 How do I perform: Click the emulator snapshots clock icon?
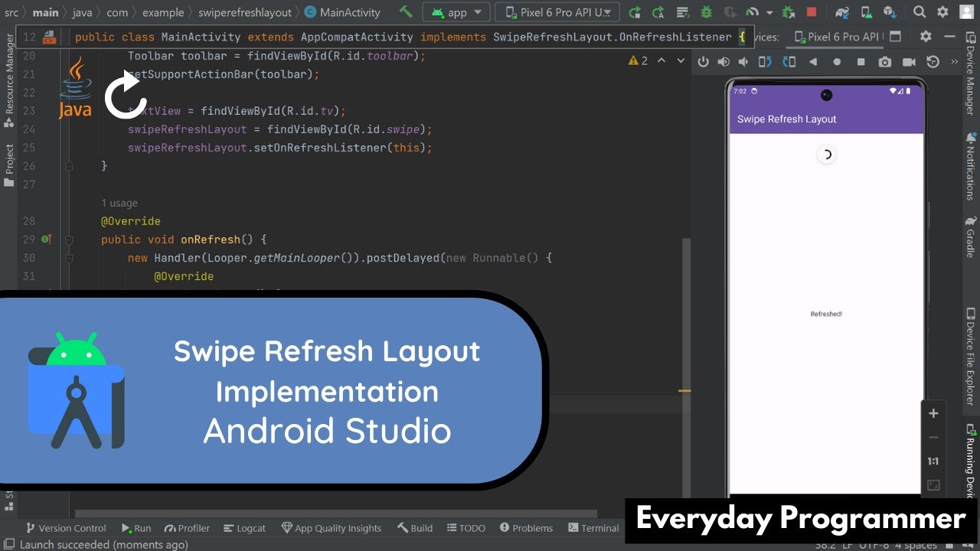[x=933, y=62]
